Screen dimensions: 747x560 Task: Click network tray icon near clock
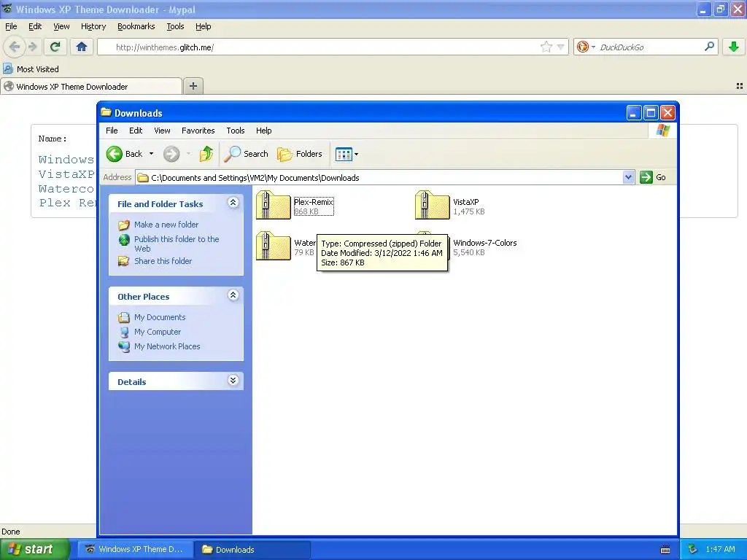click(x=693, y=549)
